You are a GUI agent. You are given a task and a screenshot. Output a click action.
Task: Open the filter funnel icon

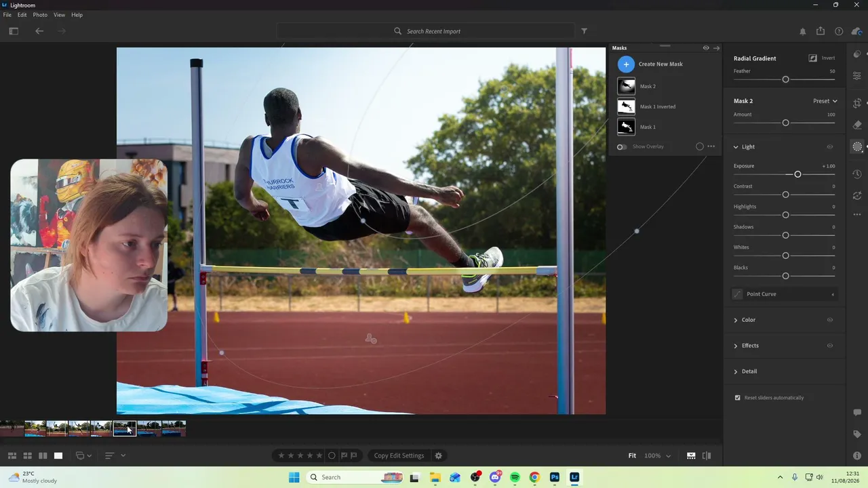585,31
